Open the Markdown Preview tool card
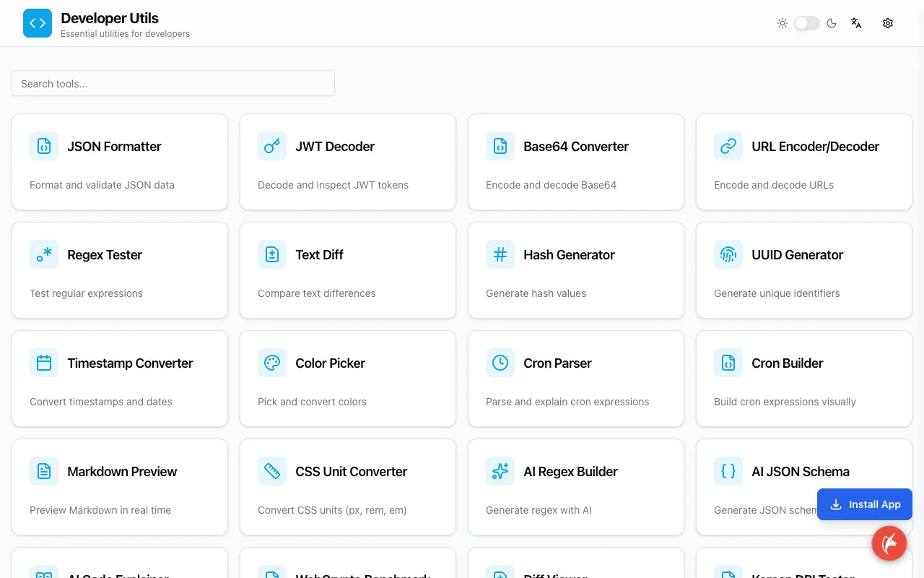Screen dimensions: 924x578 (x=120, y=487)
